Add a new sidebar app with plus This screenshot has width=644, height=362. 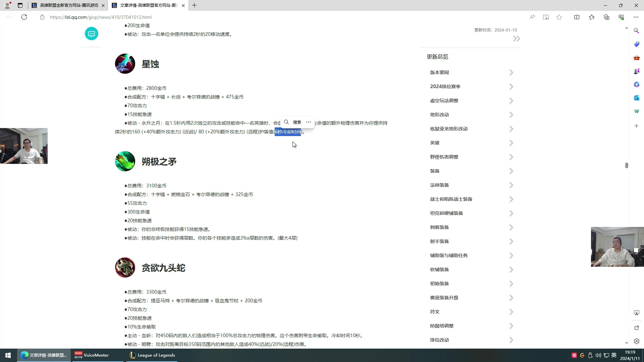pyautogui.click(x=636, y=126)
